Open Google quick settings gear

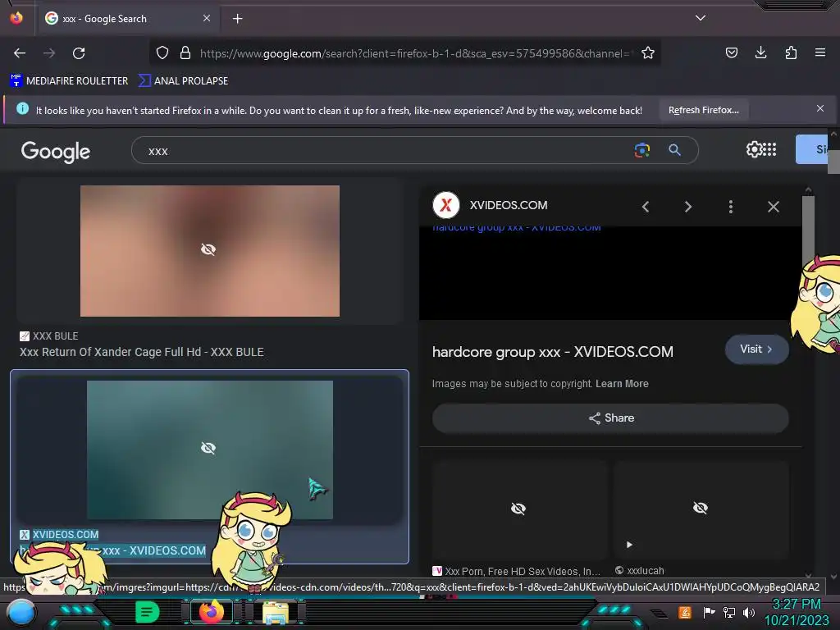[x=754, y=149]
